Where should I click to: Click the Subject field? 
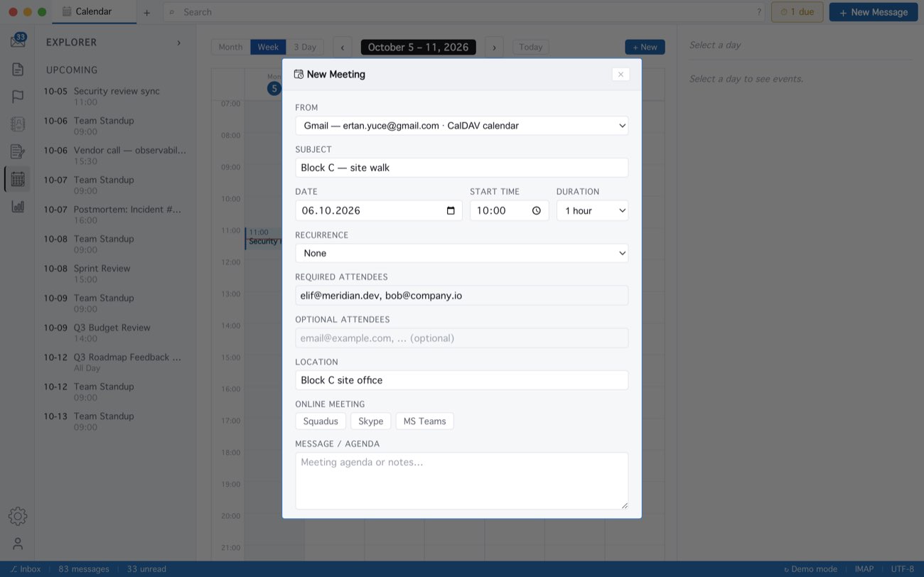[x=462, y=168]
